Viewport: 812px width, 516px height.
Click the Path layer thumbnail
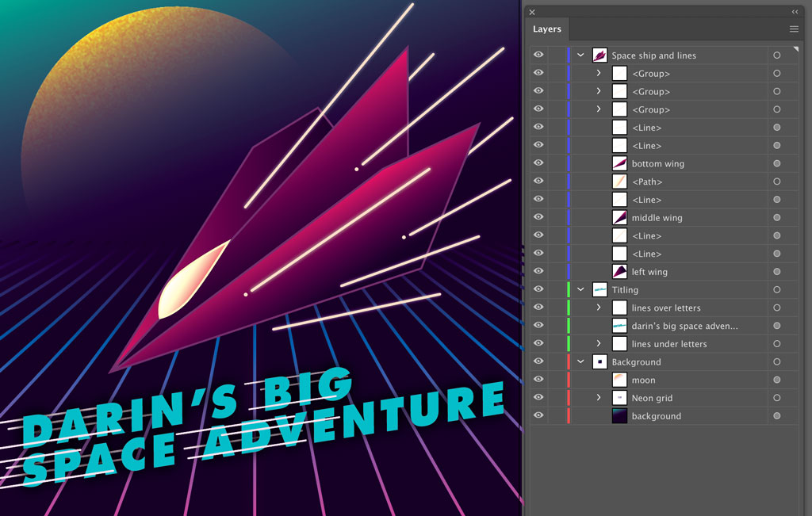[x=620, y=182]
